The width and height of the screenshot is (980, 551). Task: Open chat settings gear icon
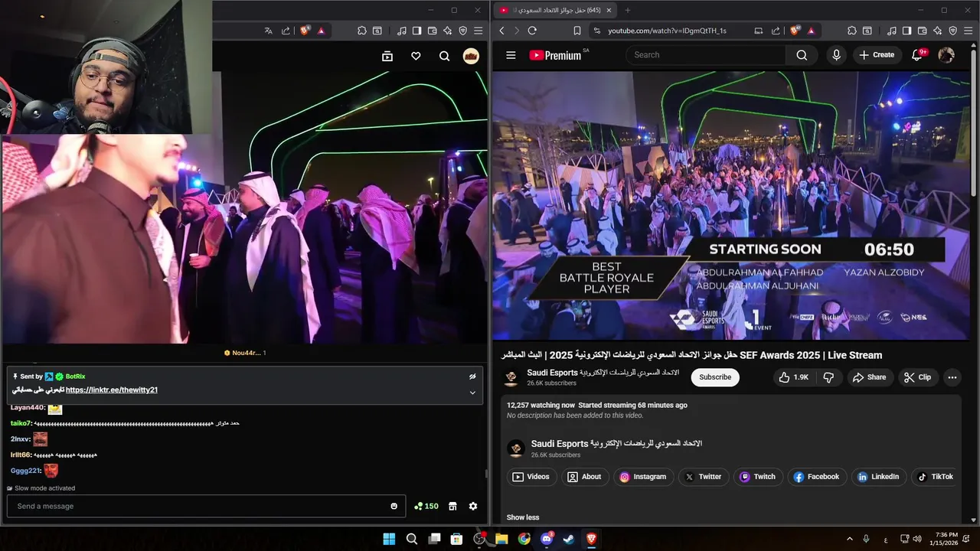click(473, 506)
